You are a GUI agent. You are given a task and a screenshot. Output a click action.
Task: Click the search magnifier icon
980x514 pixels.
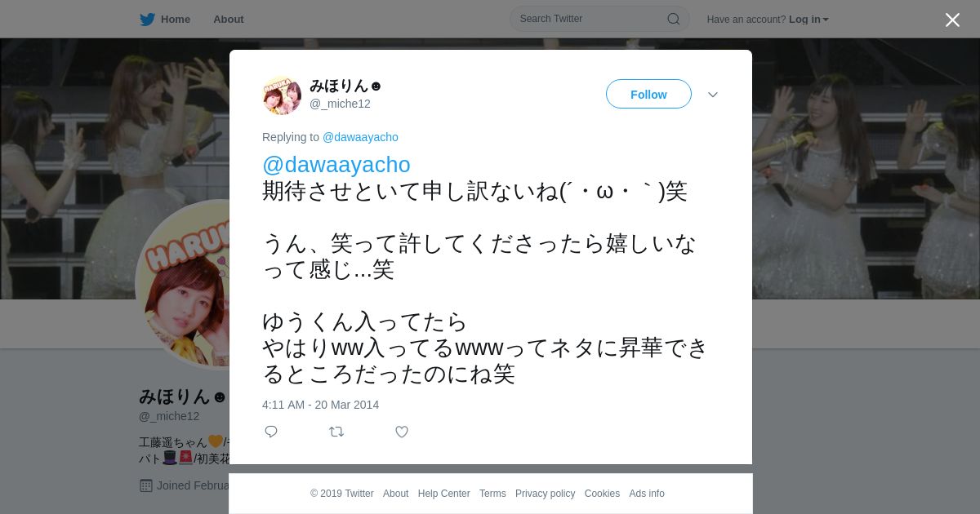click(x=674, y=19)
